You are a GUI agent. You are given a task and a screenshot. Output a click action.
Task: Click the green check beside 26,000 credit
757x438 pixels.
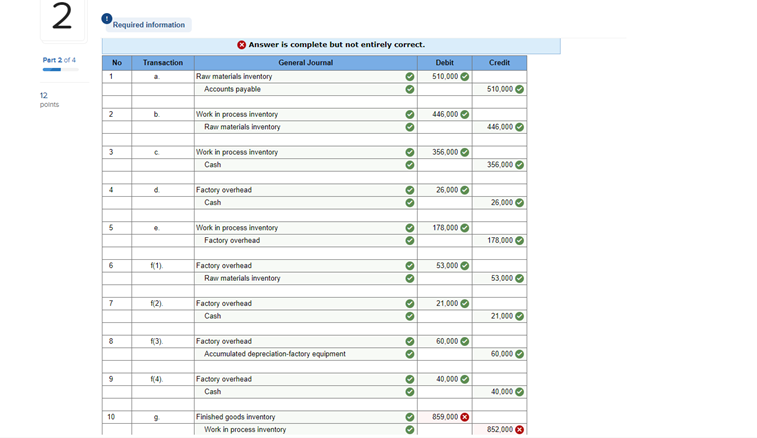coord(519,203)
